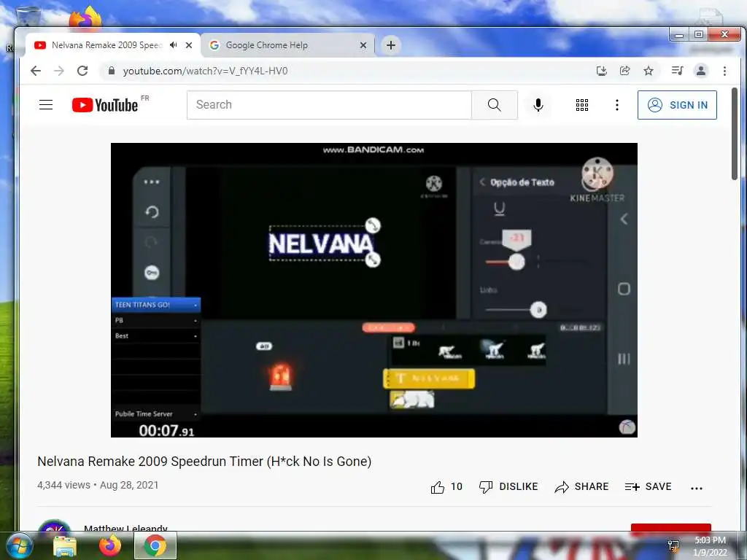Close the Nelvana Remake YouTube tab
This screenshot has height=560, width=747.
[x=189, y=45]
